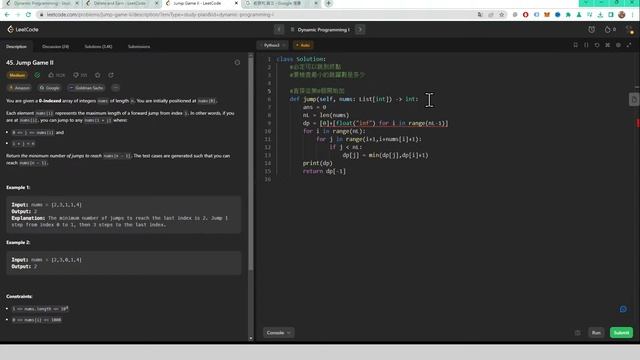This screenshot has height=360, width=640.
Task: Open editor settings gear
Action: (618, 45)
